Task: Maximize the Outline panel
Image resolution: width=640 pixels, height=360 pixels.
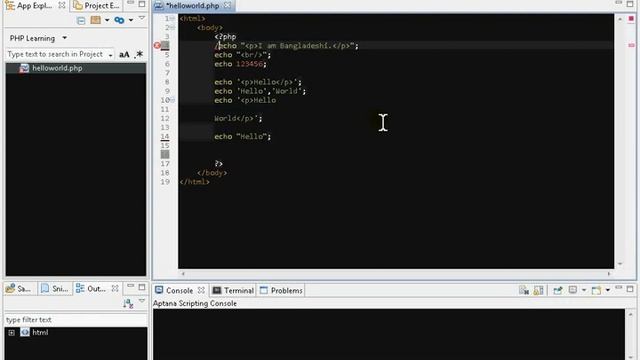Action: tap(142, 287)
